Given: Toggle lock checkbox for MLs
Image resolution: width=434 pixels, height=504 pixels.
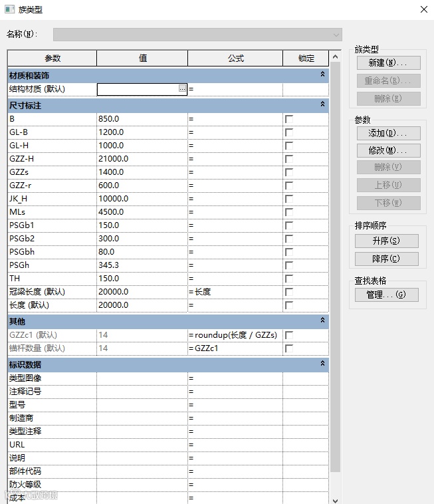Looking at the screenshot, I should (289, 212).
